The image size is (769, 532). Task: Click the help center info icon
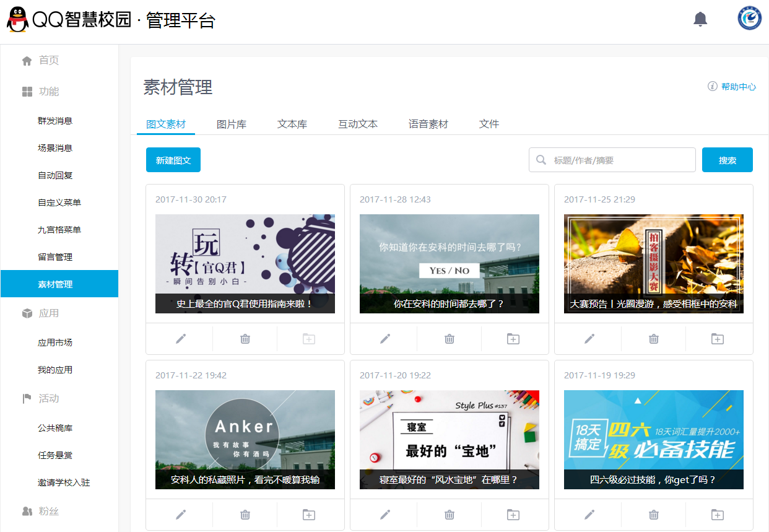coord(712,87)
